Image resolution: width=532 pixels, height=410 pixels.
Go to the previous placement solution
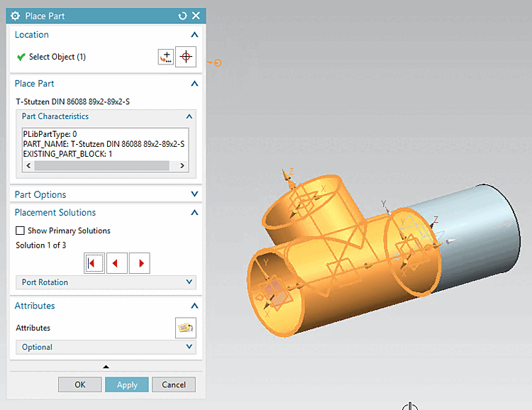coord(117,263)
